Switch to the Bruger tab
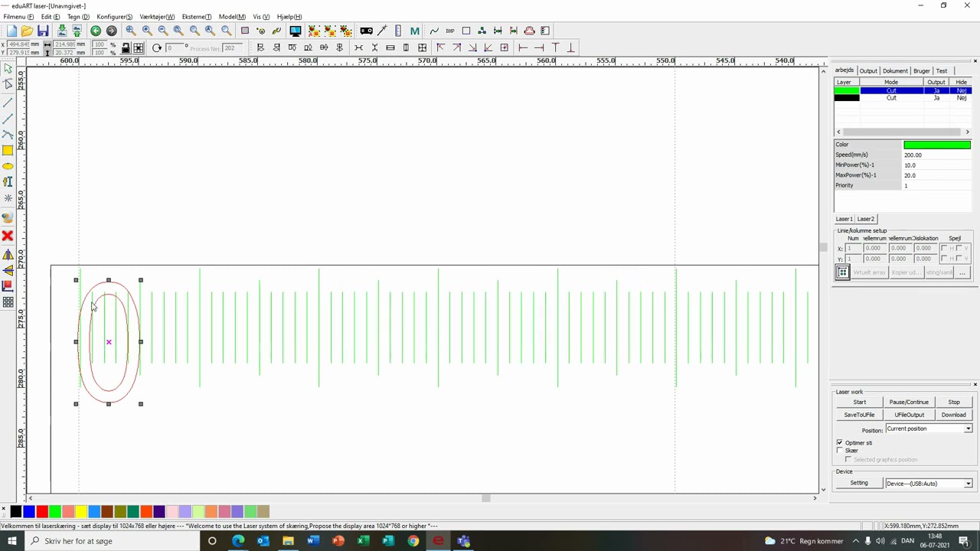Image resolution: width=980 pixels, height=551 pixels. click(921, 71)
